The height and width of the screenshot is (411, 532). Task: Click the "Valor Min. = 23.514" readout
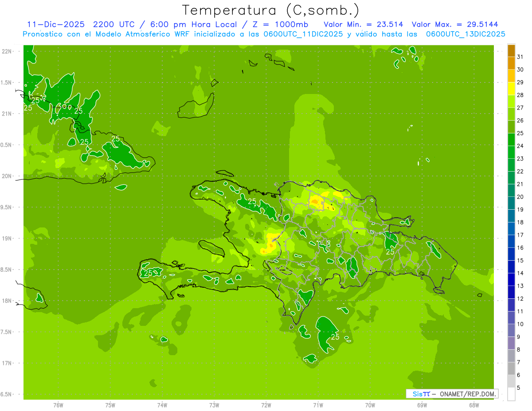pos(364,24)
